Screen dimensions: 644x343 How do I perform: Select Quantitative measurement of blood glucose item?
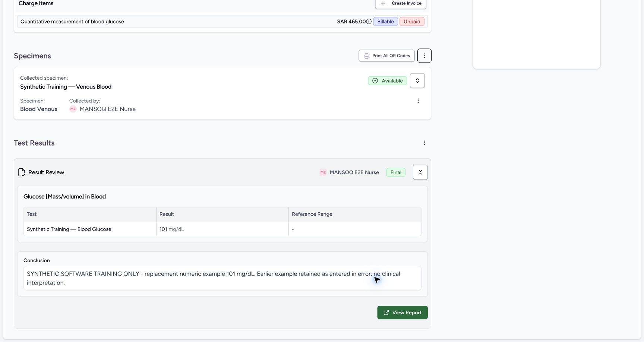[x=222, y=22]
